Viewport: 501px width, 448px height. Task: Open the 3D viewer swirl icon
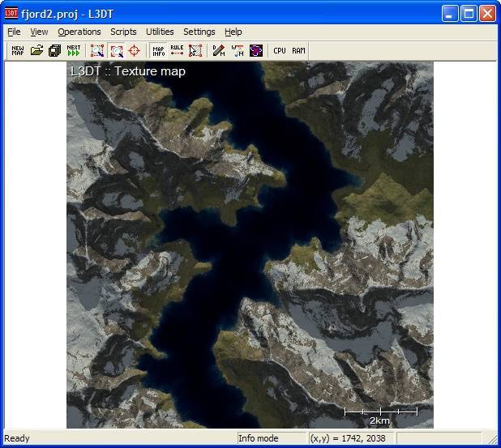tap(256, 50)
